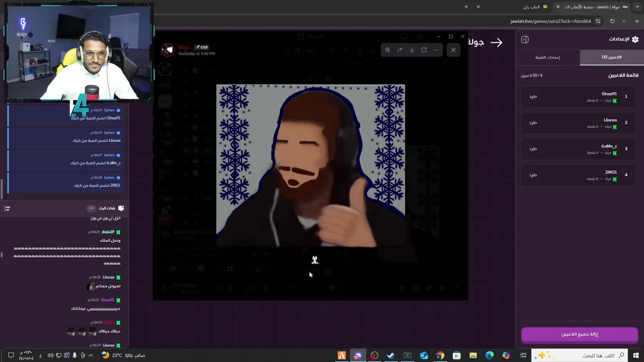The image size is (644, 362).
Task: Go forward in browser history
Action: [x=624, y=21]
